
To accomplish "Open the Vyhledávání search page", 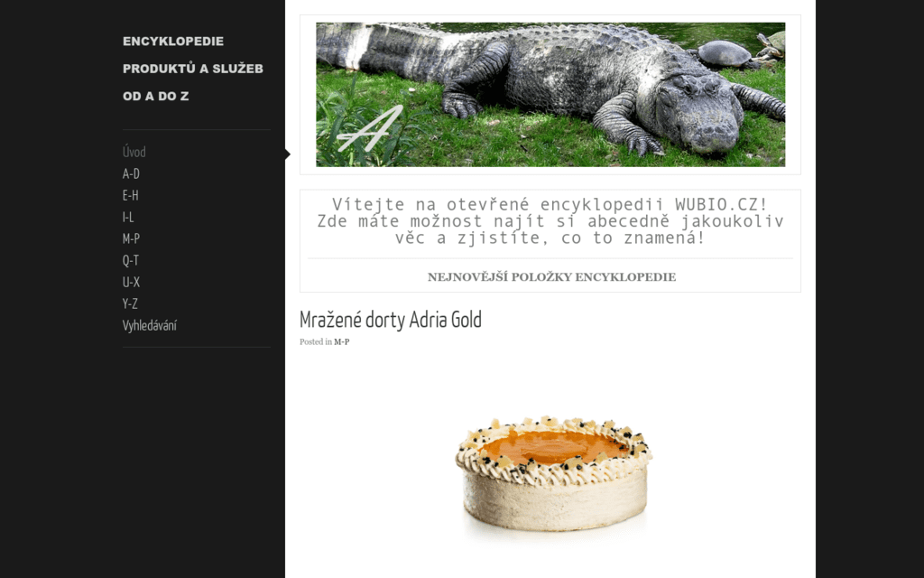I will pos(150,325).
